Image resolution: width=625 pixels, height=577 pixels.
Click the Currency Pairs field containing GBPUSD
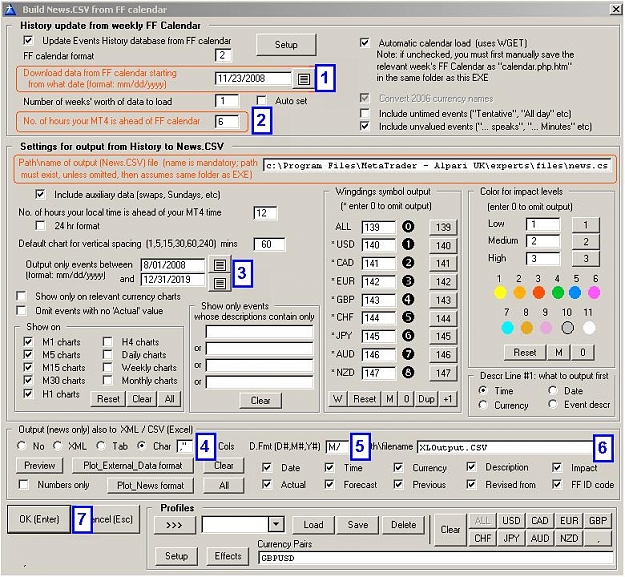pyautogui.click(x=436, y=558)
